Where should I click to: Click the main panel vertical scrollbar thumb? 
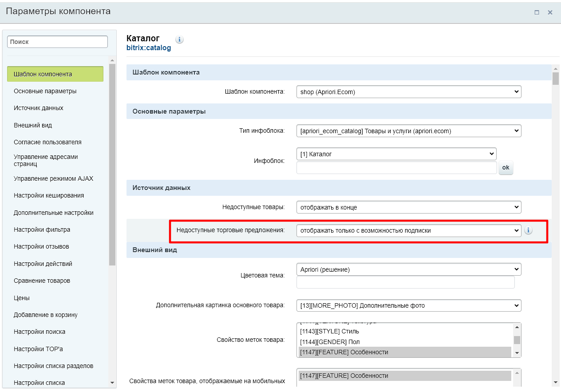(555, 78)
